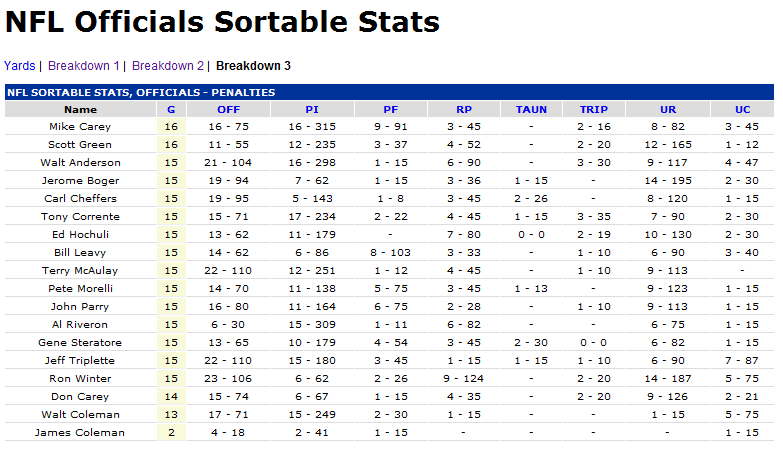
Task: Click the NFL Officials Sortable Stats heading
Action: click(222, 22)
